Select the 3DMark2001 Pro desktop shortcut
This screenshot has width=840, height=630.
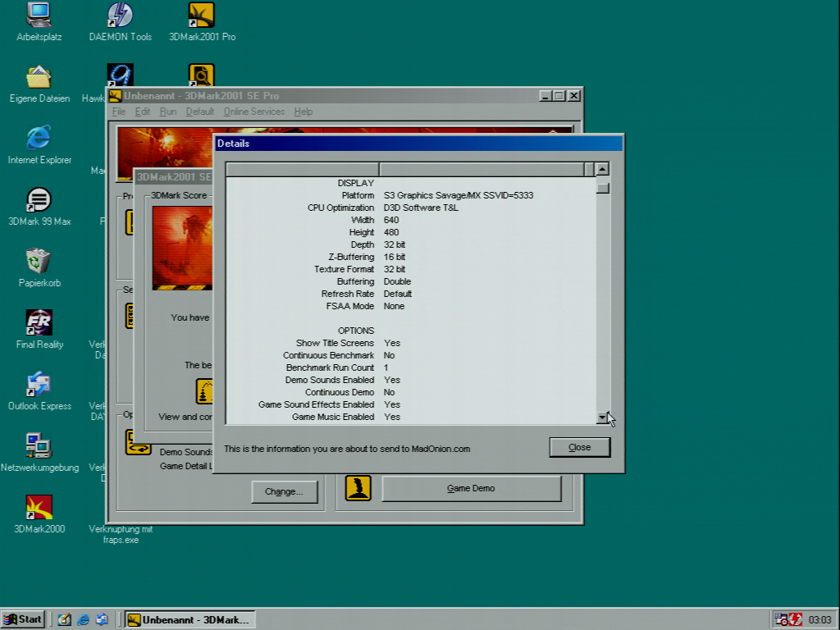click(202, 15)
